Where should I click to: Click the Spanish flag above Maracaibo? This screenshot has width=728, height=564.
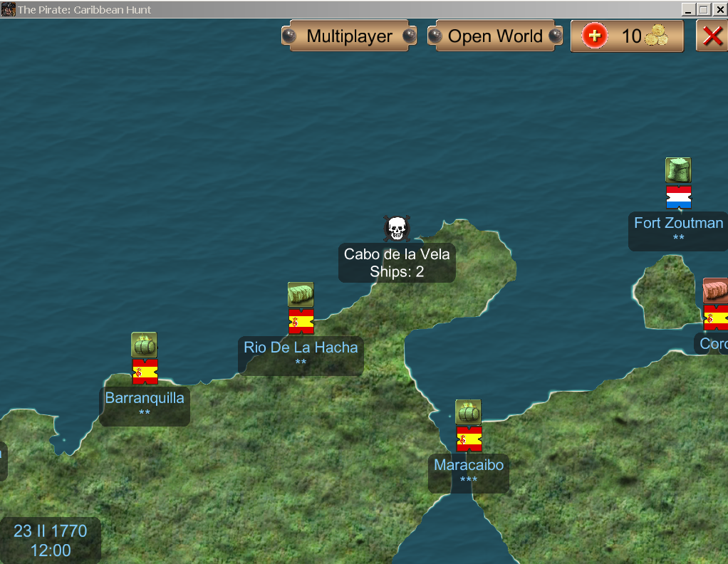469,439
